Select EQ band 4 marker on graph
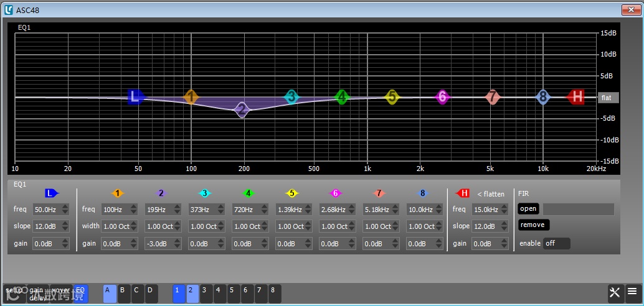644x306 pixels. [x=342, y=97]
